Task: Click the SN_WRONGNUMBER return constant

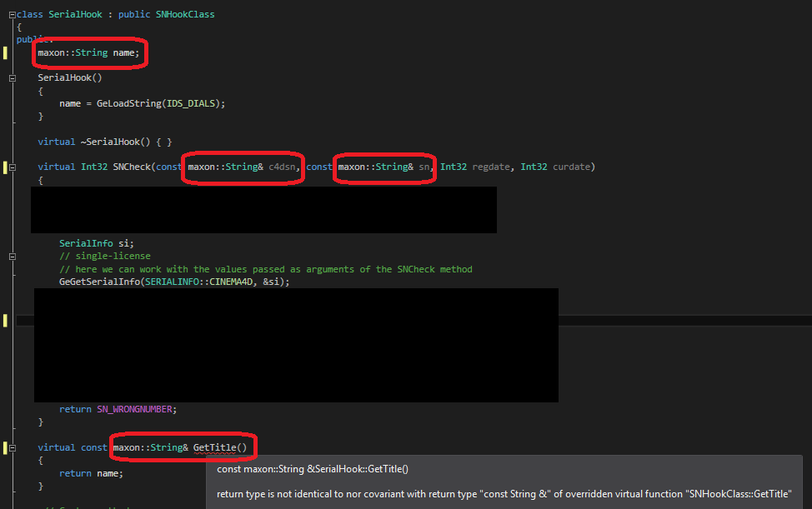Action: [x=137, y=409]
